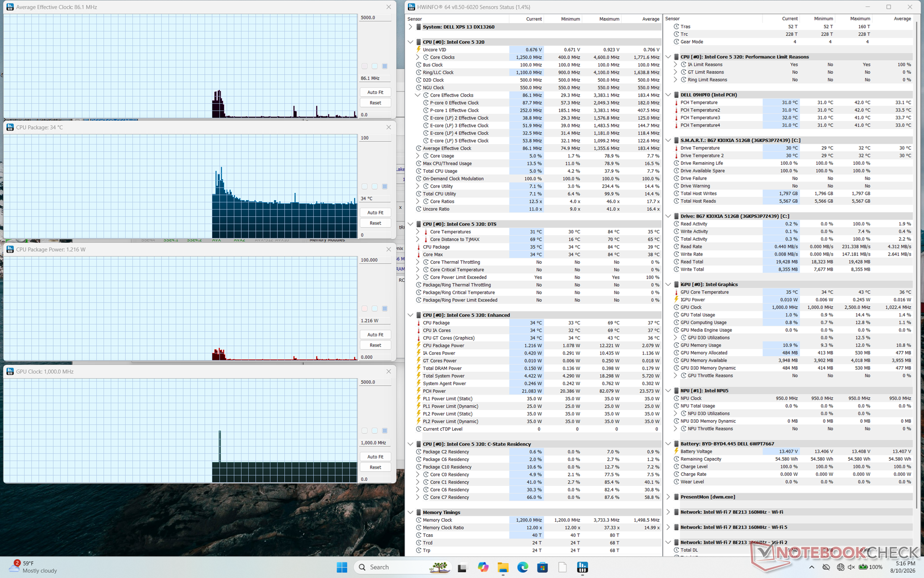The image size is (924, 578).
Task: Click the light blue swatch in CPU Package graph
Action: [374, 186]
